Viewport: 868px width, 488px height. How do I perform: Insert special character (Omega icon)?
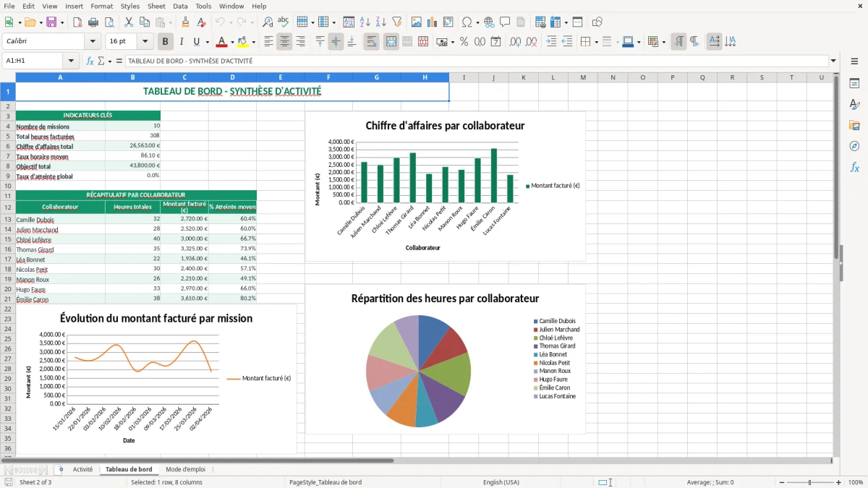tap(467, 22)
